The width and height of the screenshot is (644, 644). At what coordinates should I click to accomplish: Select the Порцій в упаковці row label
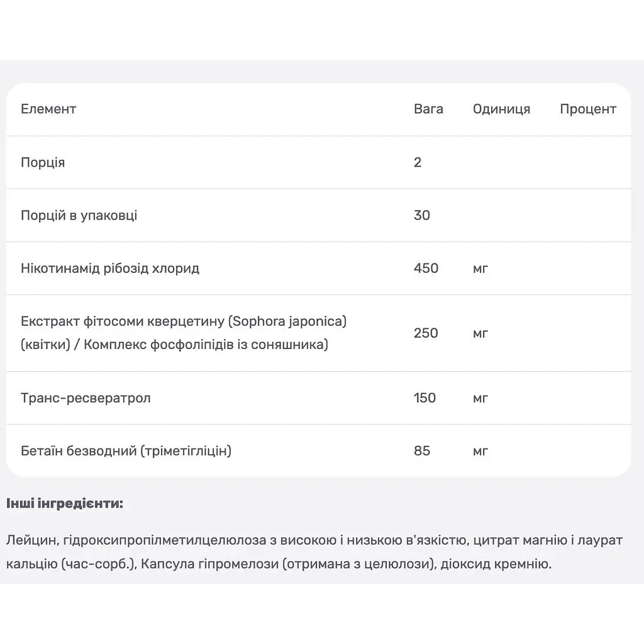pos(79,216)
